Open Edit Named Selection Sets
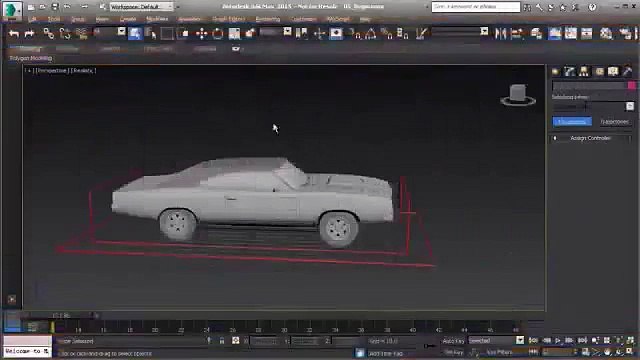 coord(421,33)
